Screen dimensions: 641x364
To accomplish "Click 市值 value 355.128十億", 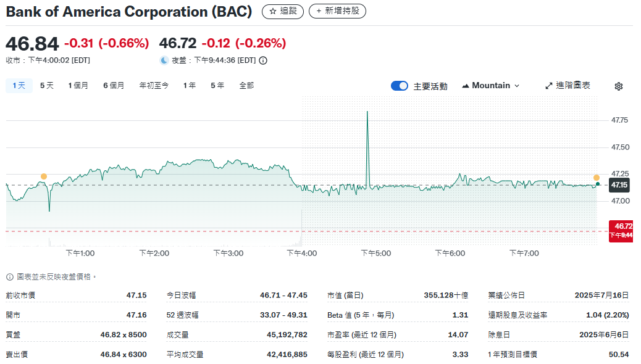I will (446, 295).
